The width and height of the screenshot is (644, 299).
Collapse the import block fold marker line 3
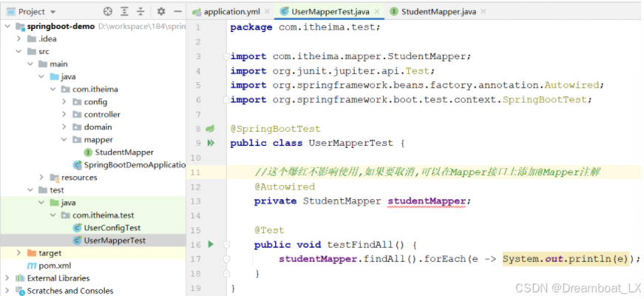pyautogui.click(x=226, y=56)
